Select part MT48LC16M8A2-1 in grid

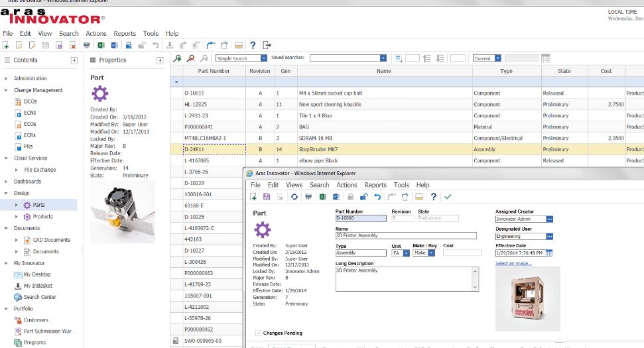[205, 139]
